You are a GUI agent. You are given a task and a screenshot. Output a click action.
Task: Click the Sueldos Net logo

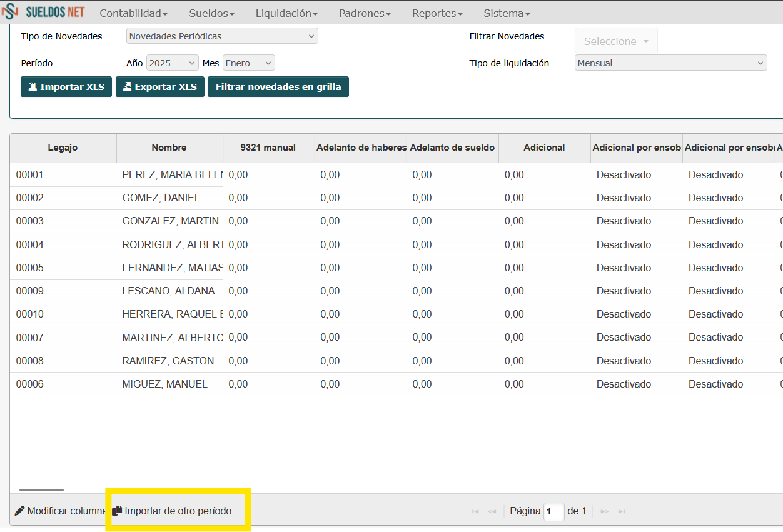[x=43, y=12]
